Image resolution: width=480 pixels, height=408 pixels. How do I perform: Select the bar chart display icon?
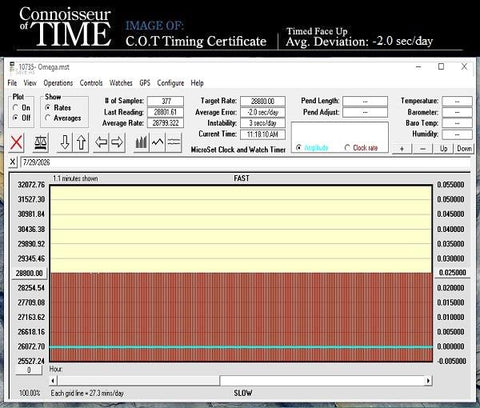(x=141, y=143)
